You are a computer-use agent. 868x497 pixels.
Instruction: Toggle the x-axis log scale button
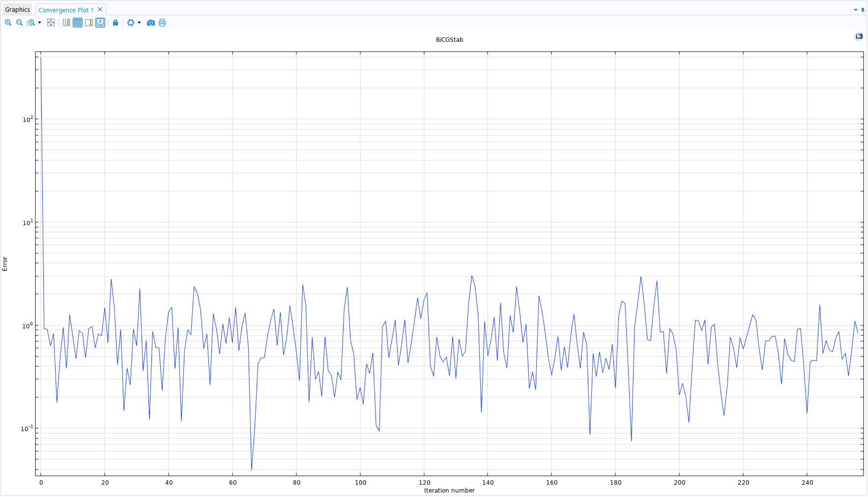point(66,23)
